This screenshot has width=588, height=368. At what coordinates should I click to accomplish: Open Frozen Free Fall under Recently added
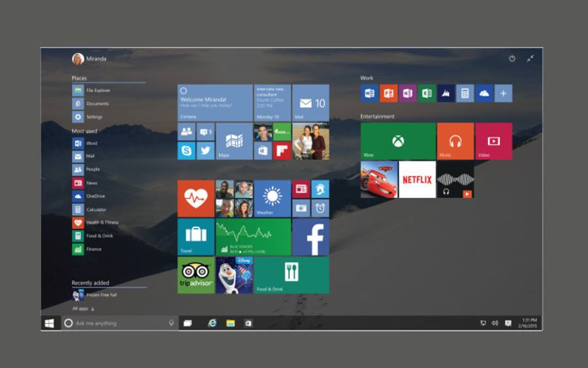[x=95, y=295]
